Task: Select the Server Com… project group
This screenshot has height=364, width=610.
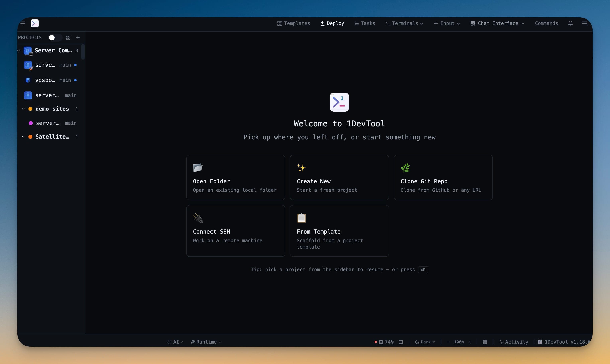Action: [x=49, y=50]
